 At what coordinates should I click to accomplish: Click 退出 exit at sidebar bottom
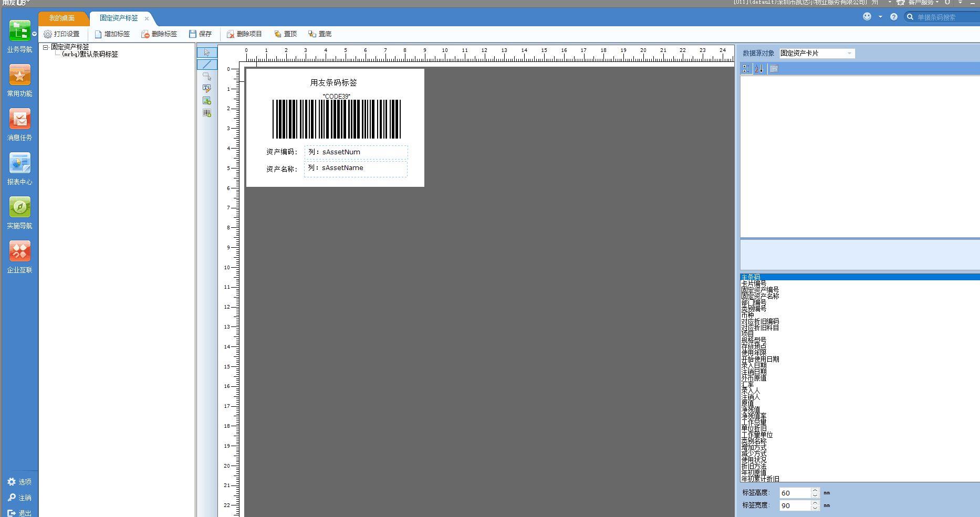[x=19, y=513]
